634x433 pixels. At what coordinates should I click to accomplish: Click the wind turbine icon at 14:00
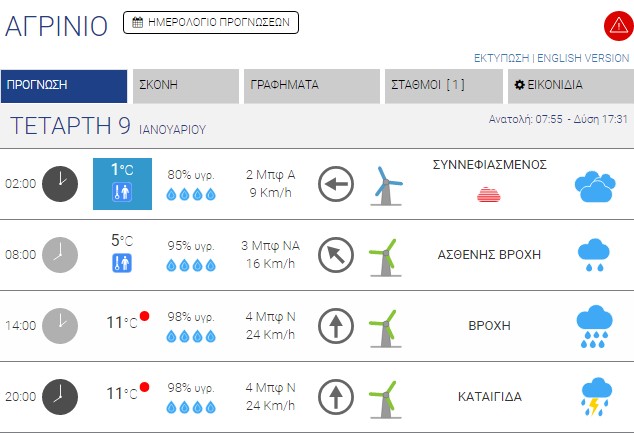[384, 325]
